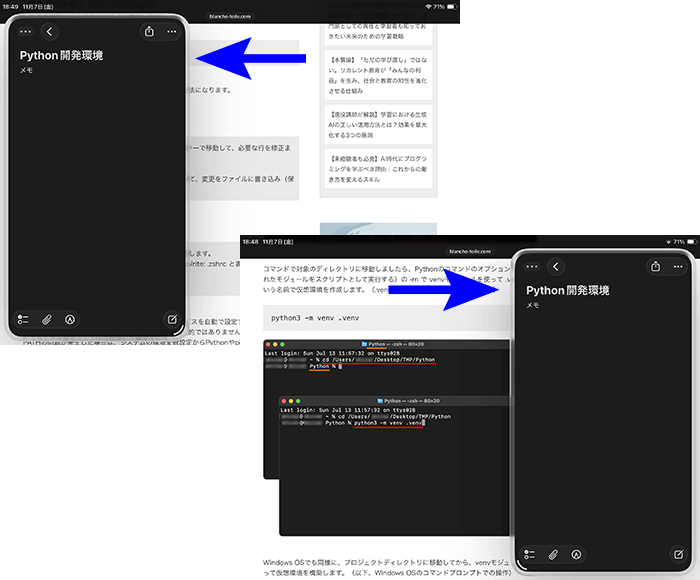This screenshot has width=700, height=580.
Task: Open terminal image showing cd /Users/ command
Action: click(x=386, y=367)
